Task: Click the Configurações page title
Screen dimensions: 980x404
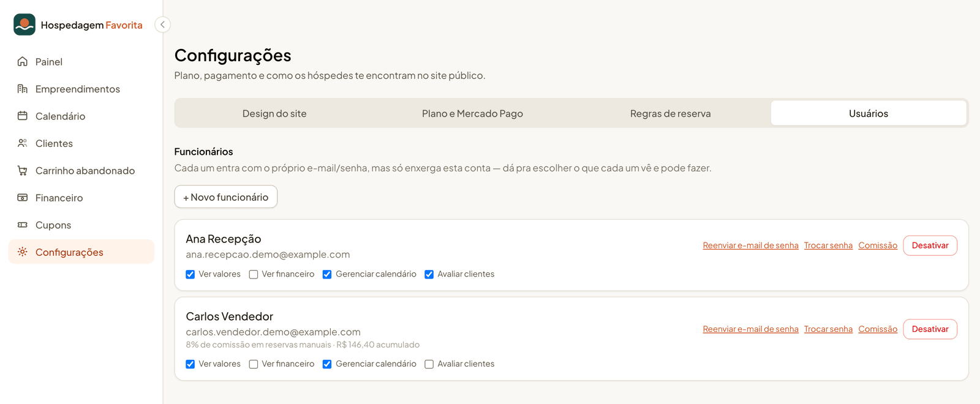Action: click(233, 56)
